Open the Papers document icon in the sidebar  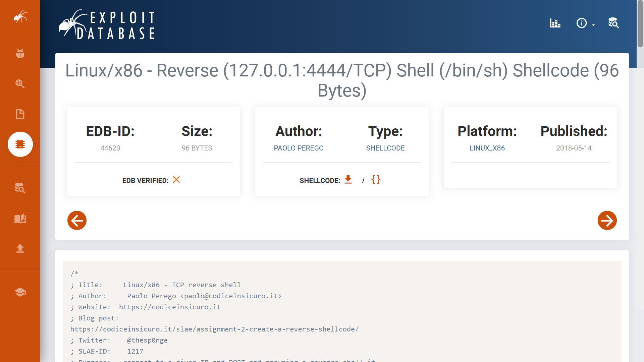pyautogui.click(x=20, y=114)
